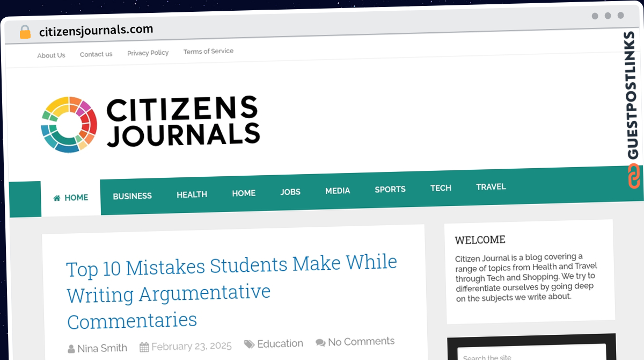Screen dimensions: 644x360
Task: Click the tags icon beside Education
Action: click(249, 344)
